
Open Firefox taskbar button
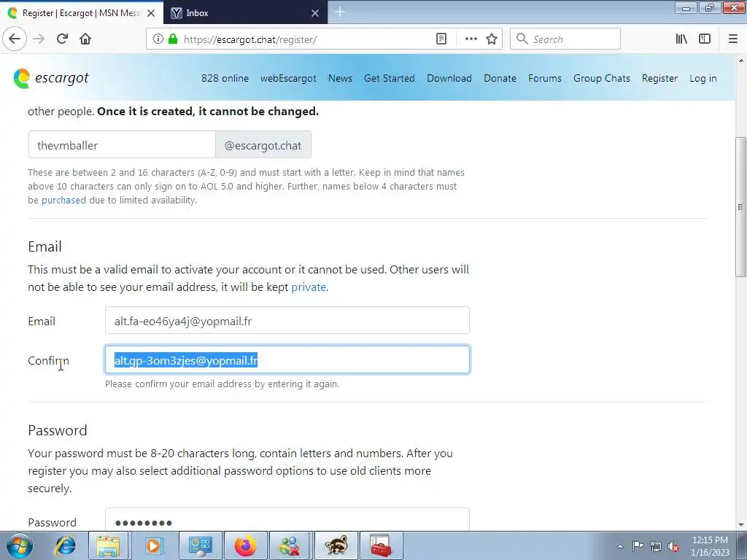coord(246,545)
